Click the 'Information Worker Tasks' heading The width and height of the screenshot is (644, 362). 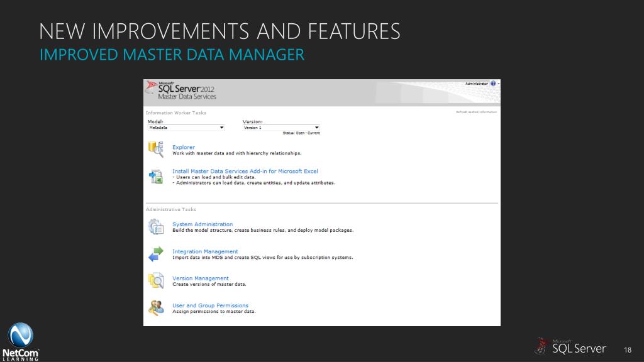pyautogui.click(x=176, y=113)
